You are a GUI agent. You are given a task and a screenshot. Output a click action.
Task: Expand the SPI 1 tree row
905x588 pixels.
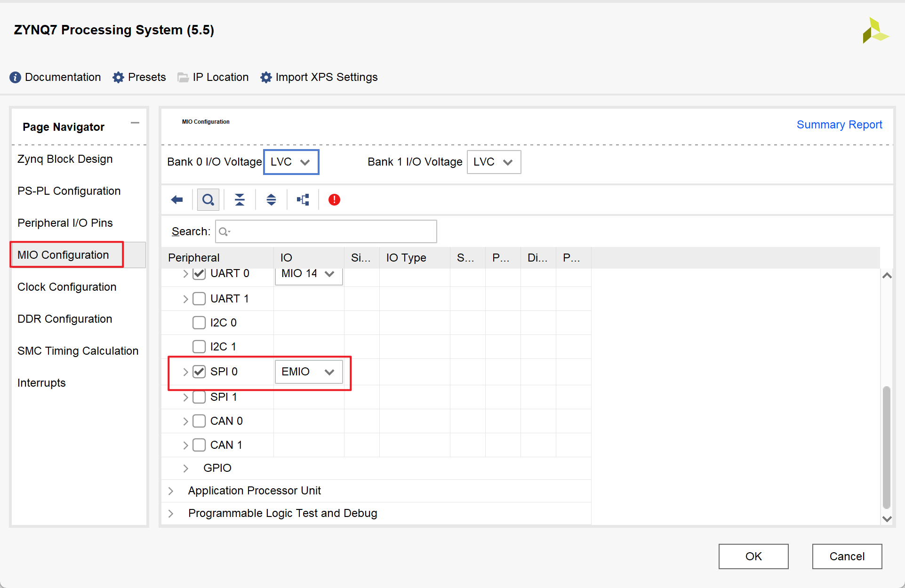pos(185,397)
